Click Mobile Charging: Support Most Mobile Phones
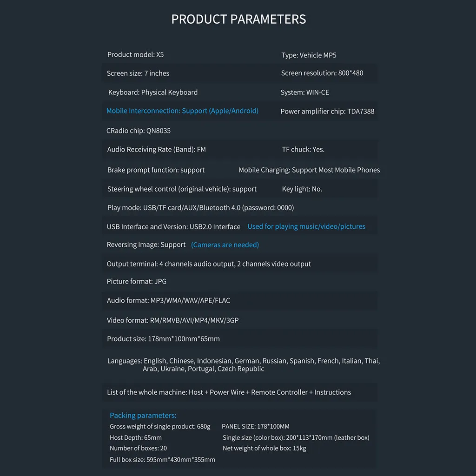This screenshot has width=476, height=476. (x=309, y=170)
